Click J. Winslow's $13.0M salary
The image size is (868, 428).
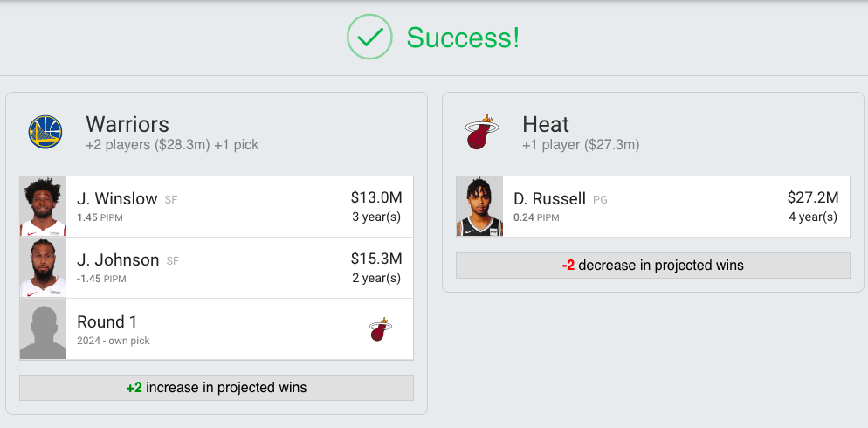375,197
